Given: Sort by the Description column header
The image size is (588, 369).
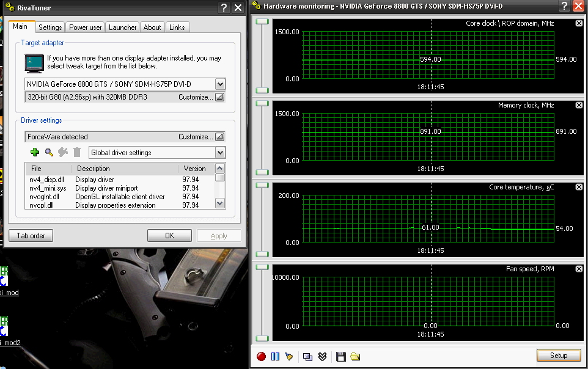Looking at the screenshot, I should point(125,169).
